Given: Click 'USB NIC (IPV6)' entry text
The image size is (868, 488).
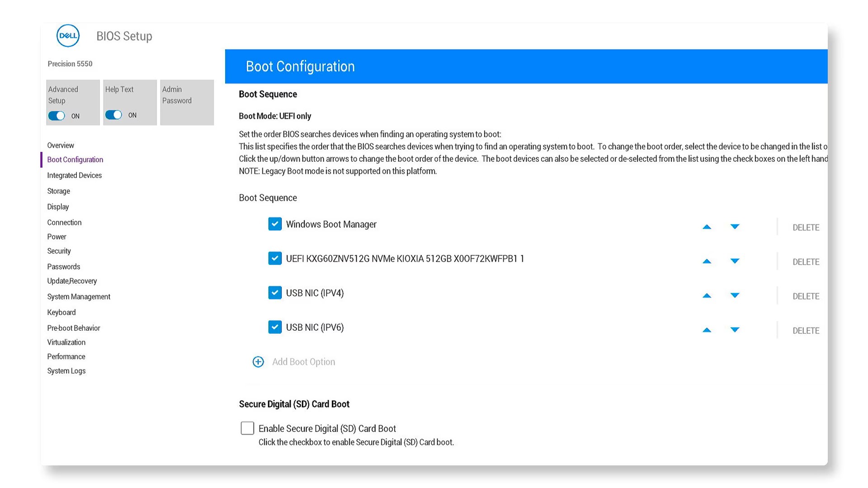Looking at the screenshot, I should click(315, 327).
